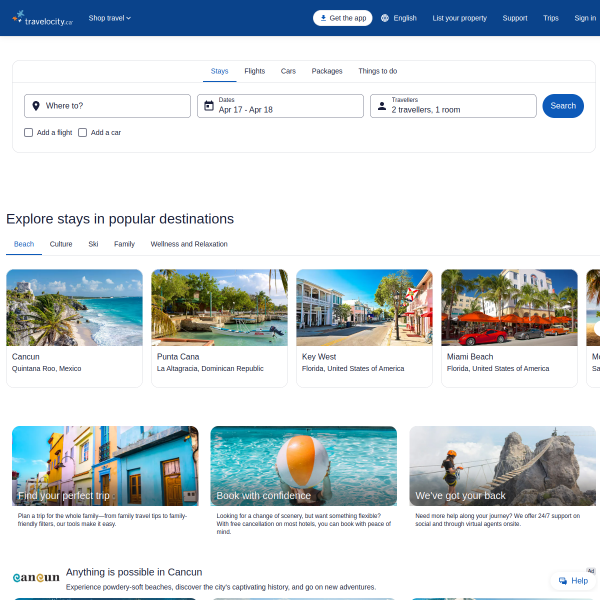Open the Things to do tab
The image size is (600, 600).
[377, 71]
